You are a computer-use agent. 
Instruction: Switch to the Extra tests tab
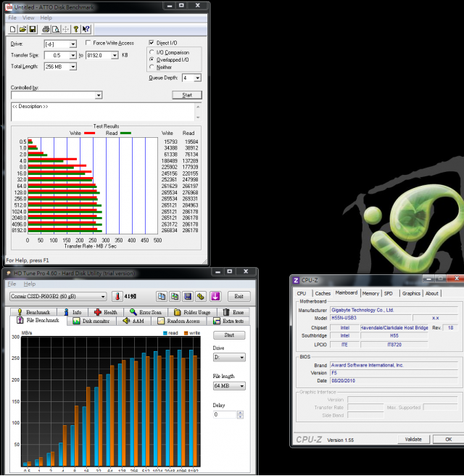[228, 321]
